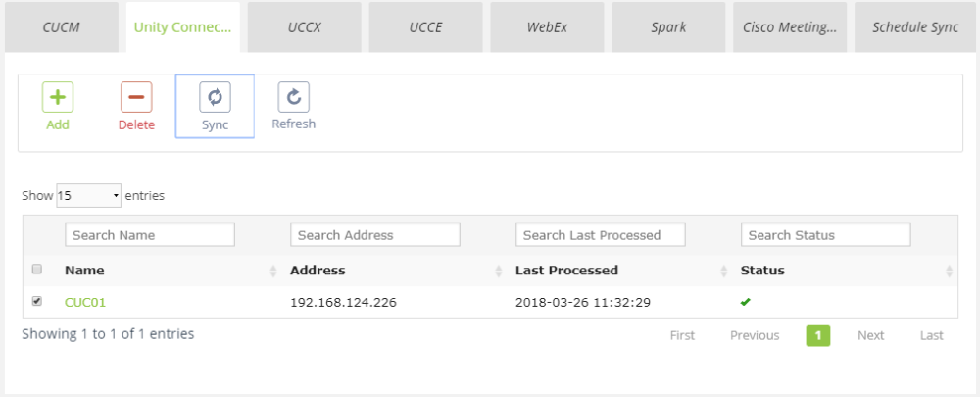Toggle the select-all header checkbox
The height and width of the screenshot is (397, 980).
coord(37,270)
